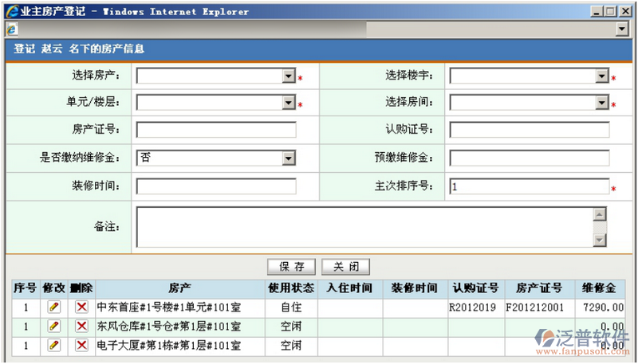
Task: Click the edit pencil icon for 电子大厦 row
Action: (53, 346)
